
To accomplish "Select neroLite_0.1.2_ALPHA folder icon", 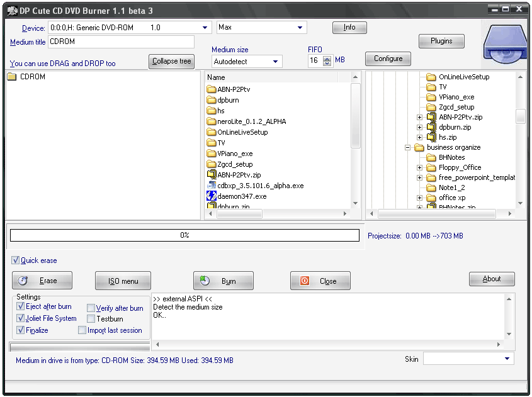I will [x=212, y=121].
